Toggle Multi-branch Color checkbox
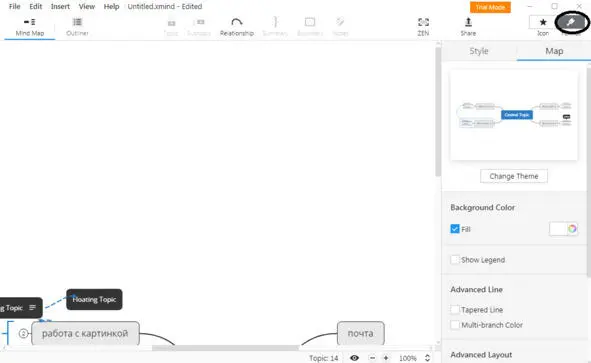591x363 pixels. (x=455, y=325)
